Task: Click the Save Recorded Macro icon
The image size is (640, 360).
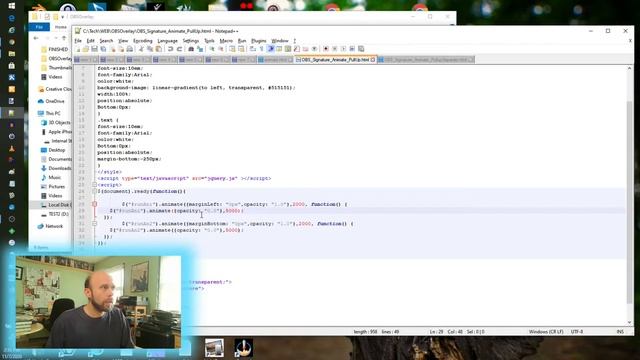Action: [x=361, y=49]
